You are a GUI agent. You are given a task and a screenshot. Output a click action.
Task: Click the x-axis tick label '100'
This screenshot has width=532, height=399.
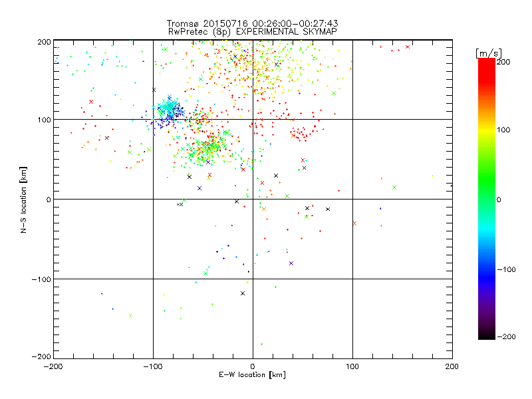(x=352, y=366)
